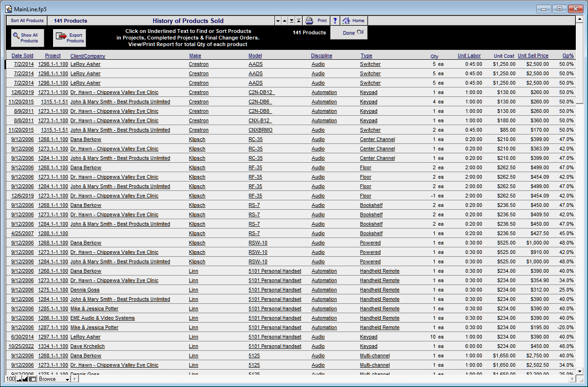Sort by the Project column header

[53, 56]
